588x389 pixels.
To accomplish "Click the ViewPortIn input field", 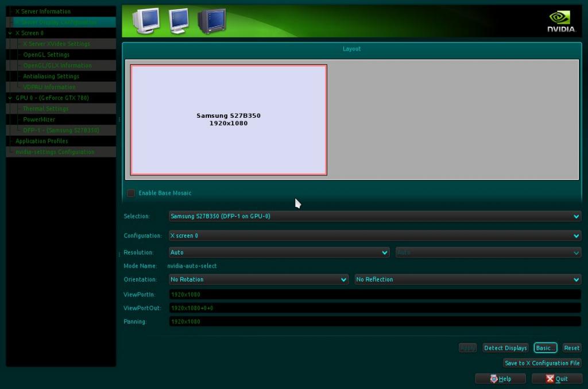I will tap(375, 295).
